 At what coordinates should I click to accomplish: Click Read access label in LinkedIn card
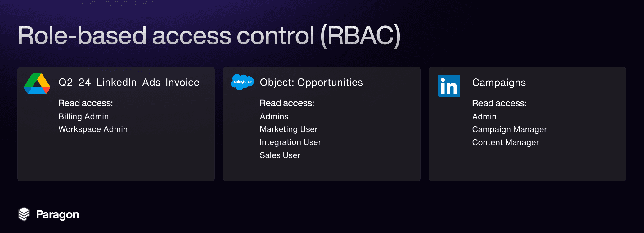pyautogui.click(x=499, y=104)
